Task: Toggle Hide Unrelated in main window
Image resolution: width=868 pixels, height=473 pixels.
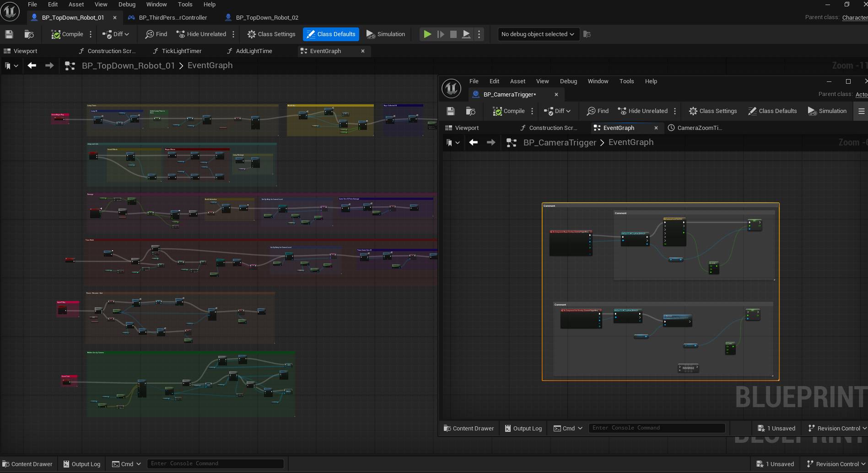Action: [x=201, y=34]
